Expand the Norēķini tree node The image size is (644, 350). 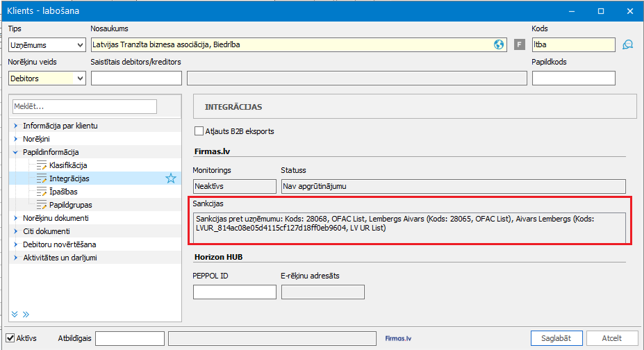click(15, 139)
